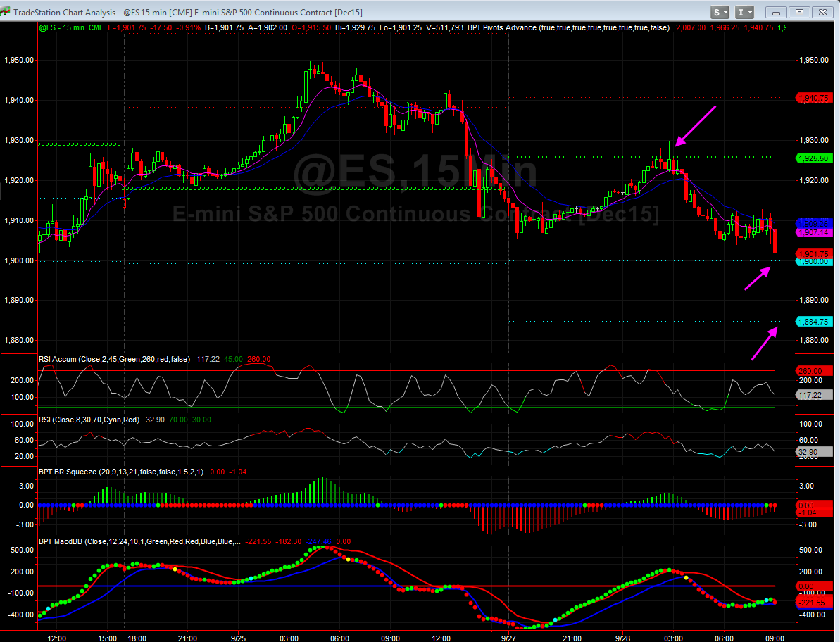840x642 pixels.
Task: Click the 'BPT Pivots Advance' indicator label
Action: tap(568, 28)
